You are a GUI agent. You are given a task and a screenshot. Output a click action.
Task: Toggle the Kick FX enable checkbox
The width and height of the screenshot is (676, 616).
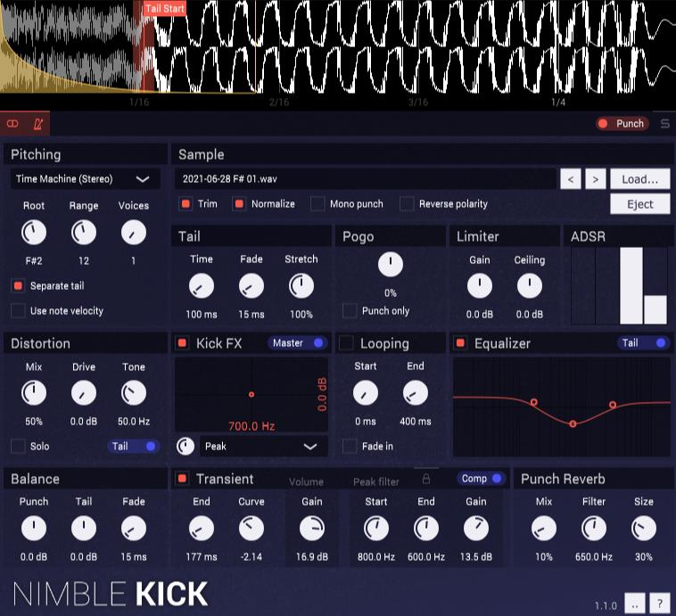click(x=182, y=343)
